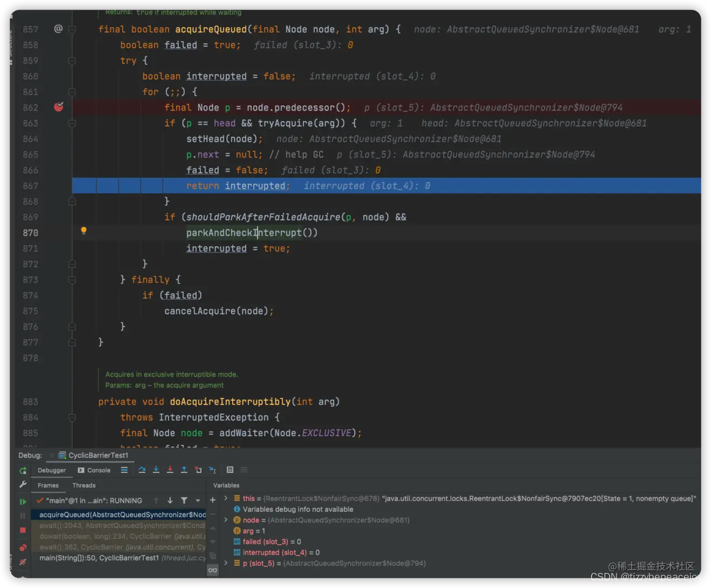The image size is (711, 588).
Task: Click the Step Over icon
Action: coord(141,470)
